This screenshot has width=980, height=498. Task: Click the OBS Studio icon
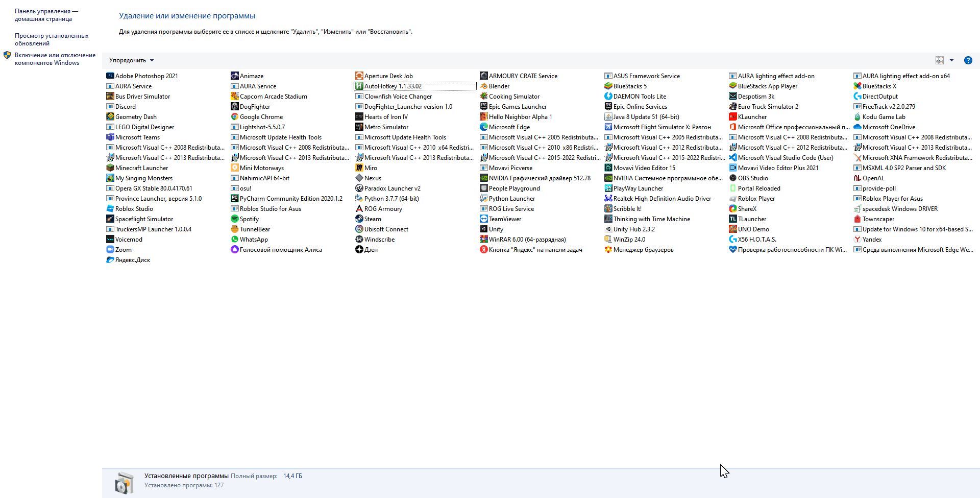click(732, 178)
